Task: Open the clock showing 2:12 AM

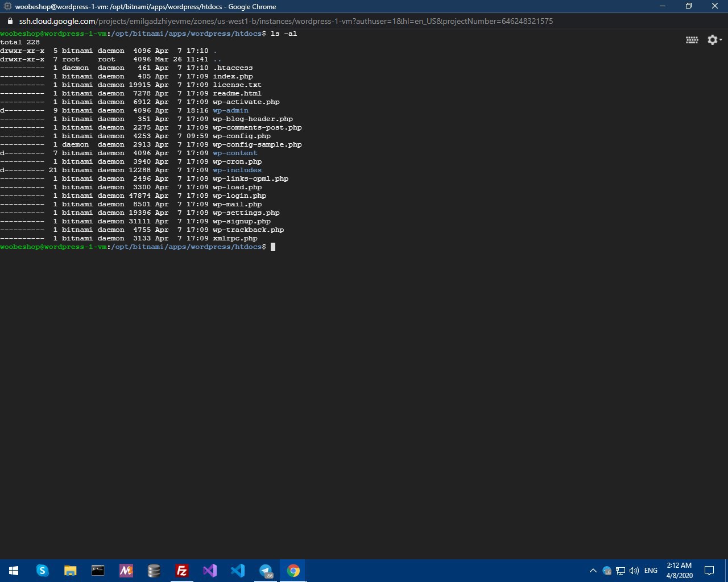Action: pyautogui.click(x=679, y=571)
